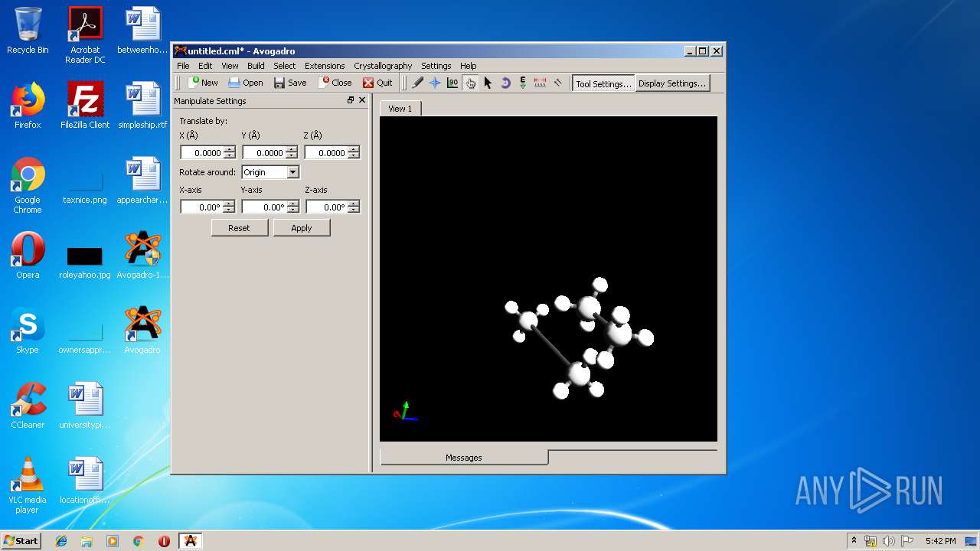The image size is (980, 551).
Task: Open the Opera desktop icon
Action: point(28,256)
